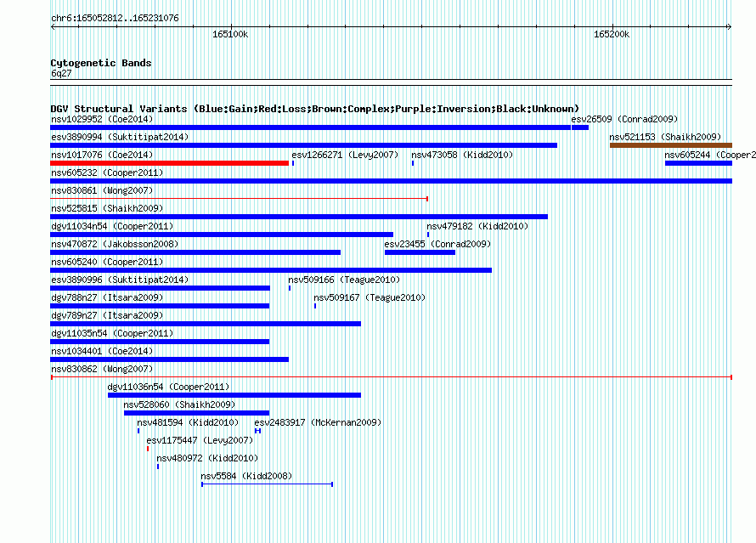Click the Cytogenetic Bands track title

click(x=101, y=63)
